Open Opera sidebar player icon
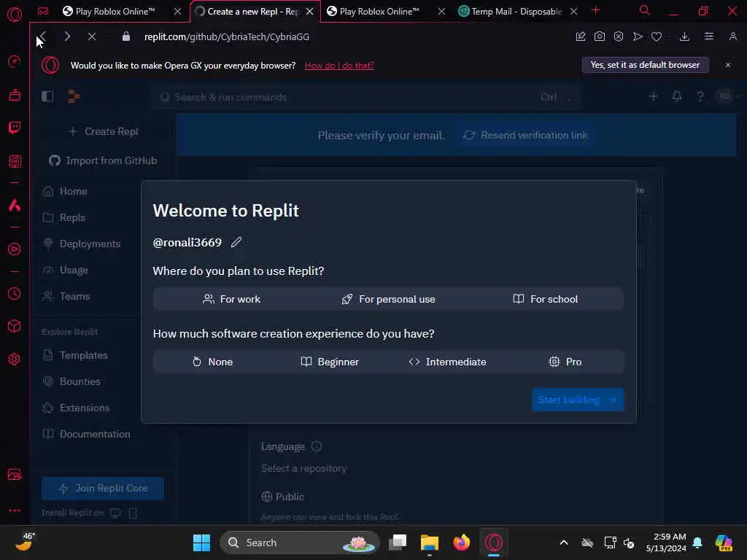This screenshot has width=747, height=560. (15, 249)
